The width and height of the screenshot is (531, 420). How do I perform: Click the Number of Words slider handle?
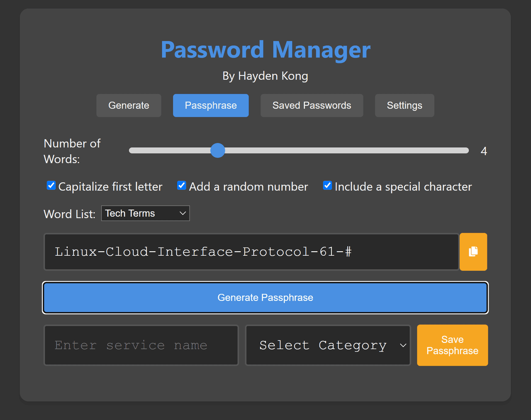pyautogui.click(x=217, y=151)
